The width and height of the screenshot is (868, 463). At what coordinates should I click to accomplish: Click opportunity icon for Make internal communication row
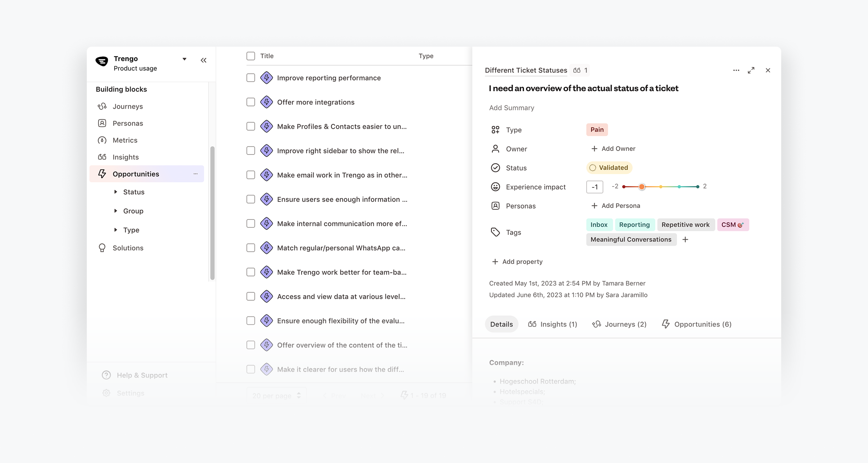pos(267,224)
